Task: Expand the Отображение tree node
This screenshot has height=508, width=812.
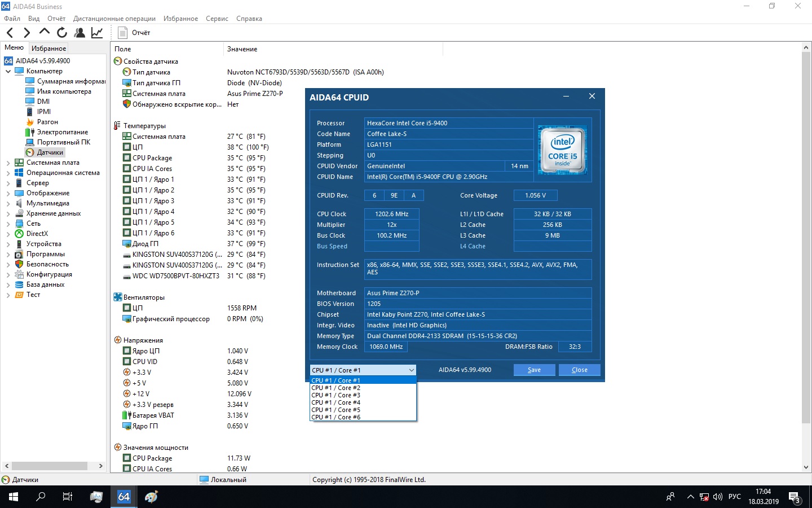Action: (8, 193)
